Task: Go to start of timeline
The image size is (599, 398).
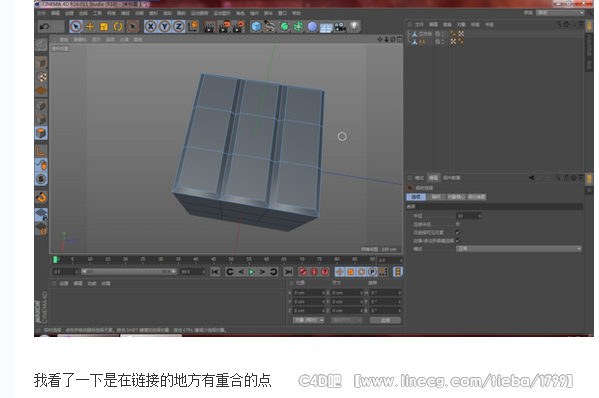Action: tap(215, 272)
